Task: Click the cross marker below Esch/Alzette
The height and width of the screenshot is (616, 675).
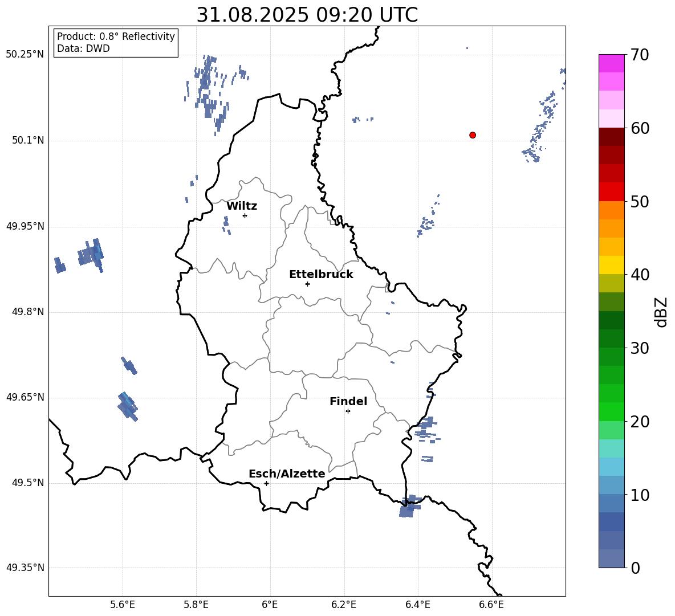Action: click(x=266, y=483)
